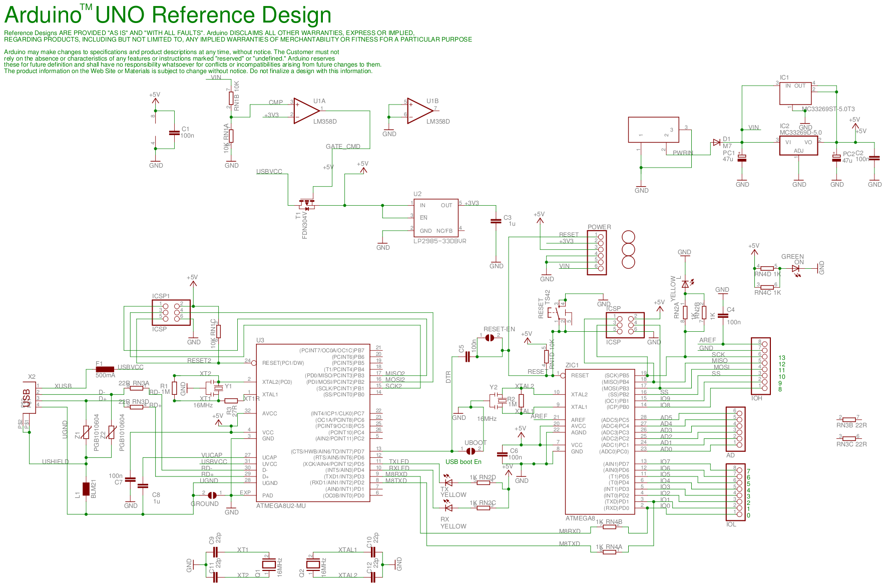884x588 pixels.
Task: Select the RX yellow LED symbol
Action: point(449,507)
